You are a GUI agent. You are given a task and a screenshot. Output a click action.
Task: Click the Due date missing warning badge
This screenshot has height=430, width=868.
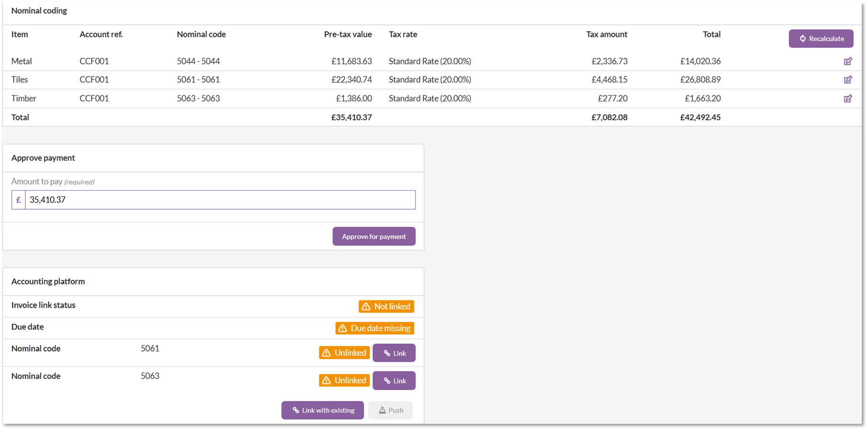coord(375,328)
